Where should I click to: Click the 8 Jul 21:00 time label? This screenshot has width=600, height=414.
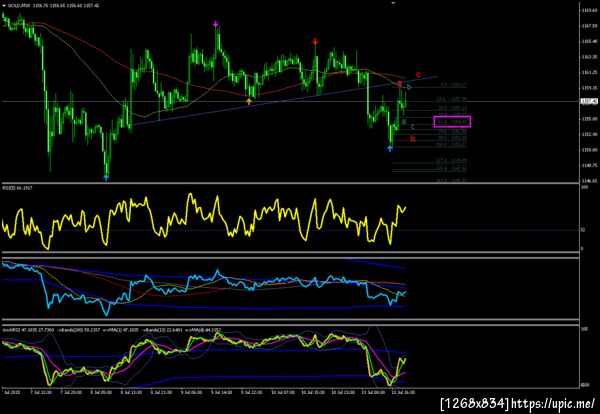(x=161, y=392)
